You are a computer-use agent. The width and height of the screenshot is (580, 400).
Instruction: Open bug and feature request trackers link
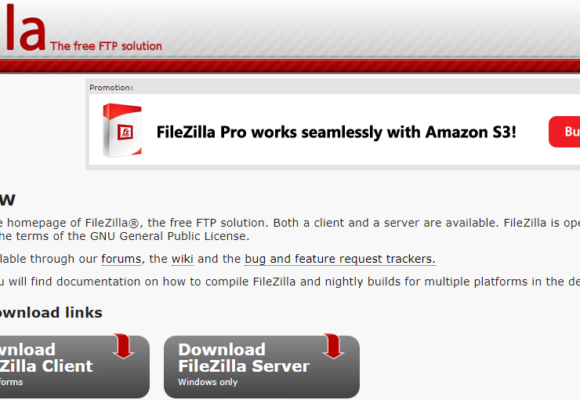pos(340,259)
